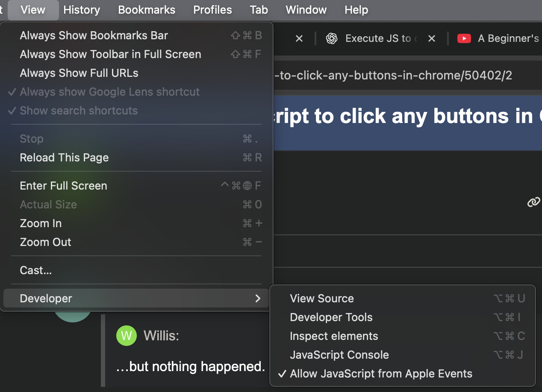Switch to A Beginner's YouTube tab
The height and width of the screenshot is (392, 542).
coord(508,38)
